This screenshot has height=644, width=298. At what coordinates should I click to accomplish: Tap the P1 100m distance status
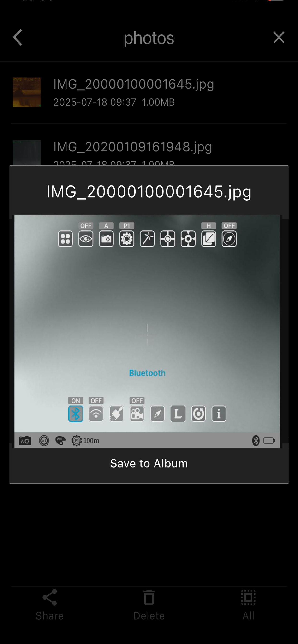85,441
